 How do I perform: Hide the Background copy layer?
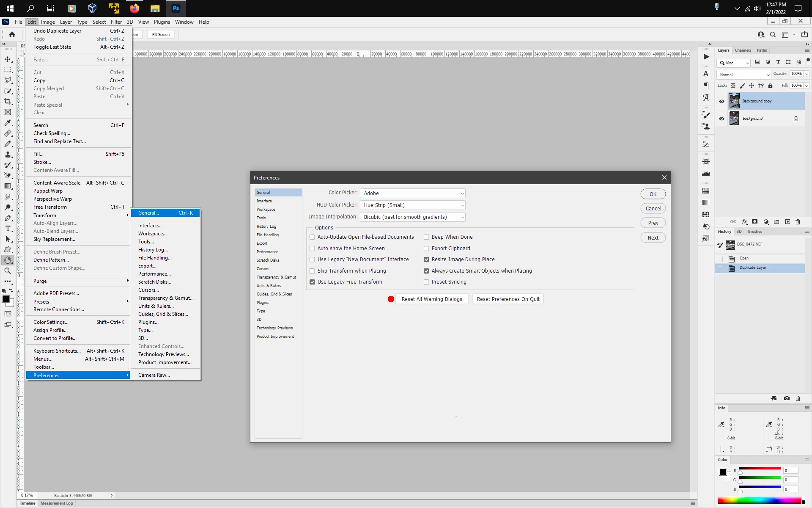click(x=721, y=101)
